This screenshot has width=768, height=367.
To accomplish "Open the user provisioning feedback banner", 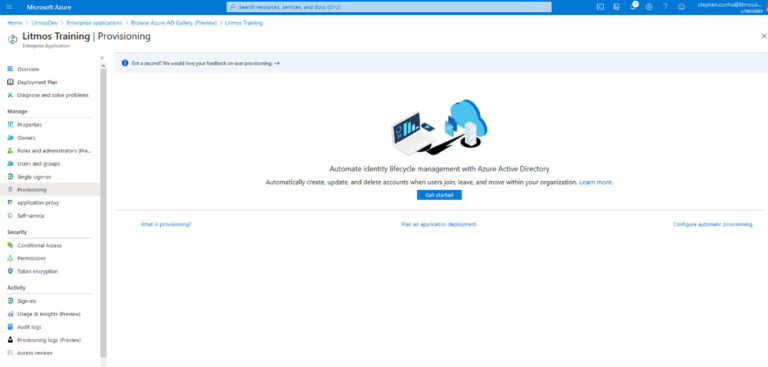I will [x=441, y=63].
